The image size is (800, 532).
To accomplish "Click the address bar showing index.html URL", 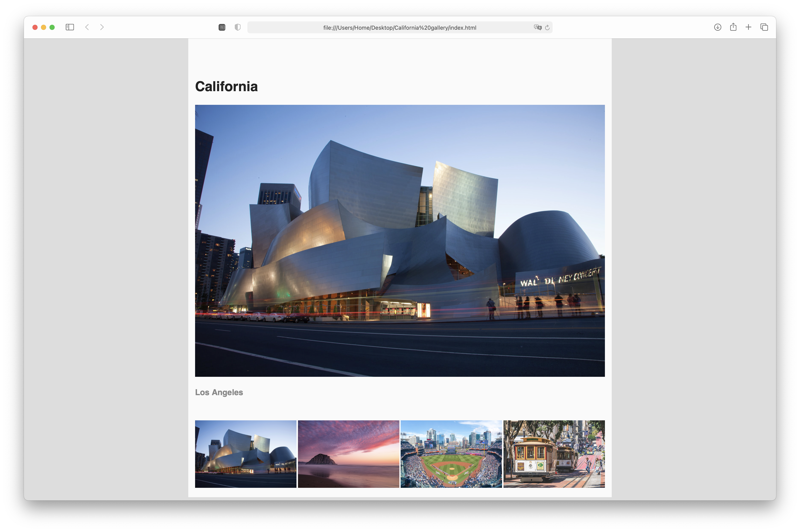I will 400,28.
